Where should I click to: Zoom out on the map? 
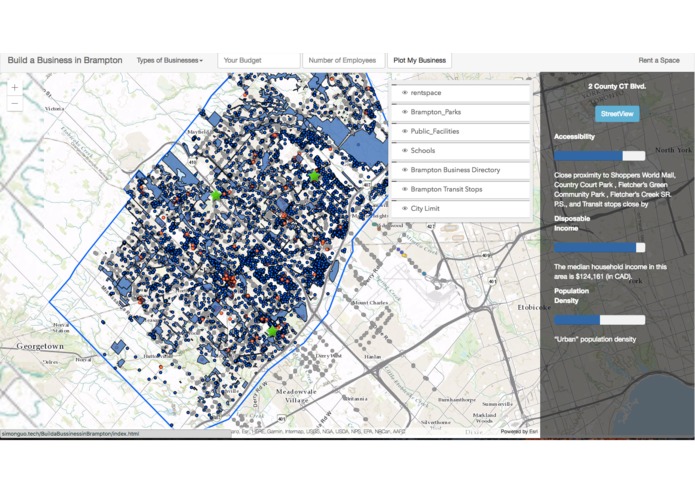15,103
